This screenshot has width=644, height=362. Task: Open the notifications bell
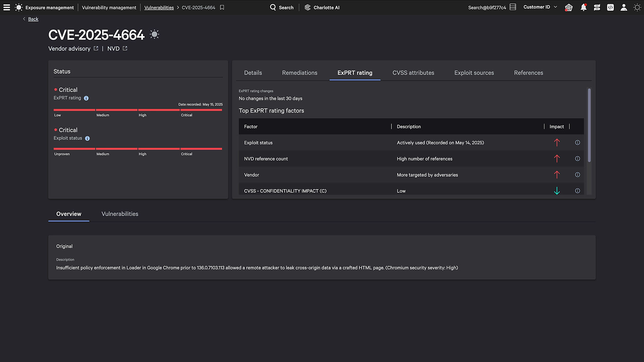(583, 7)
